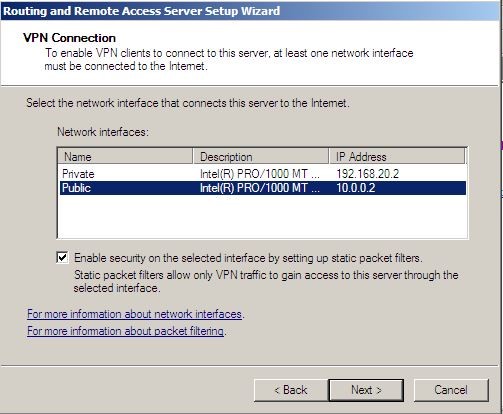
Task: Click the 192.168.20.2 IP address cell
Action: pyautogui.click(x=367, y=174)
